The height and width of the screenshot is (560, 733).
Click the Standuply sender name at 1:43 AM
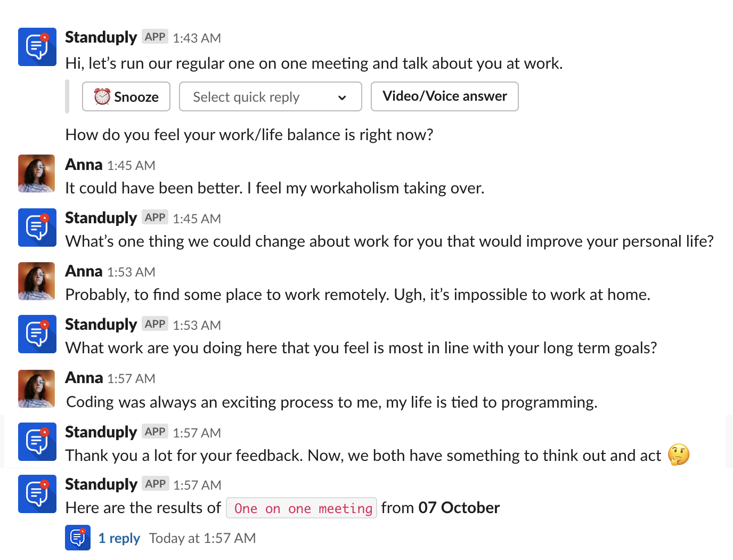pyautogui.click(x=101, y=37)
